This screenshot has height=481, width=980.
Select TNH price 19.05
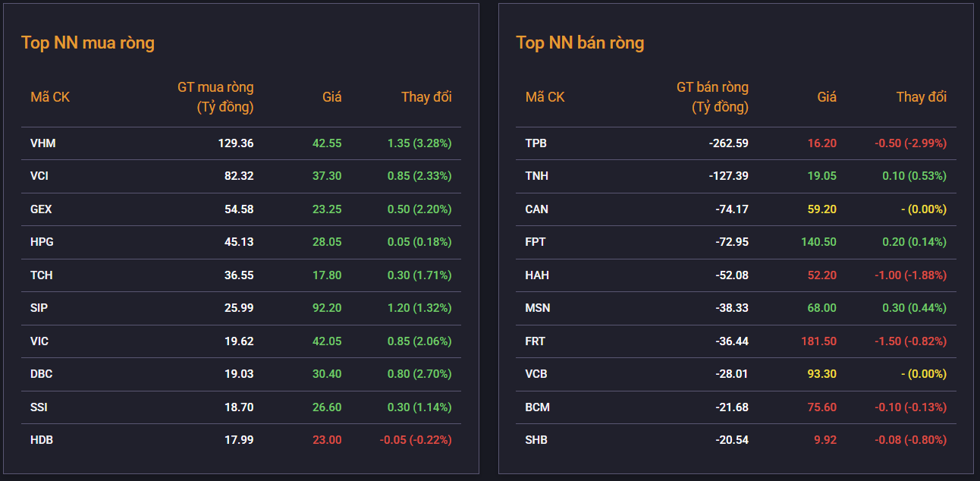tap(821, 176)
